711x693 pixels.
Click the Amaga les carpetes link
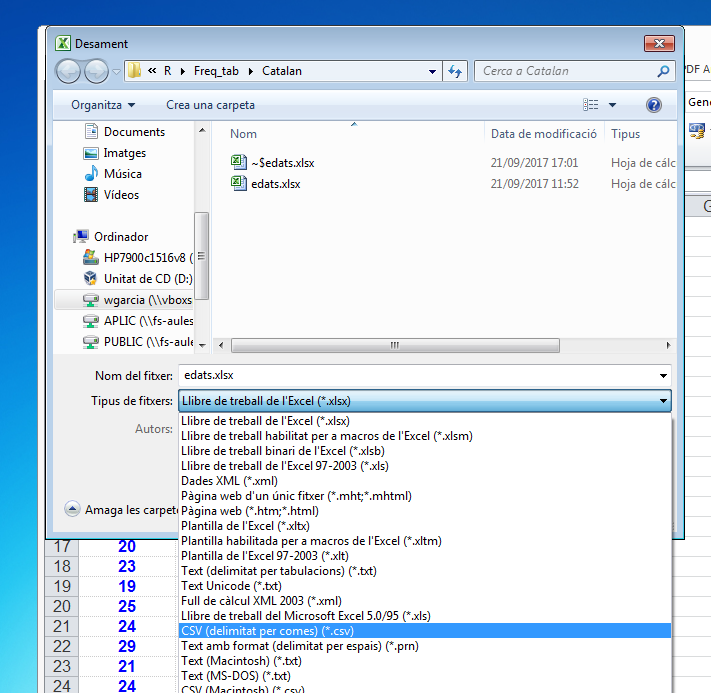(x=131, y=510)
